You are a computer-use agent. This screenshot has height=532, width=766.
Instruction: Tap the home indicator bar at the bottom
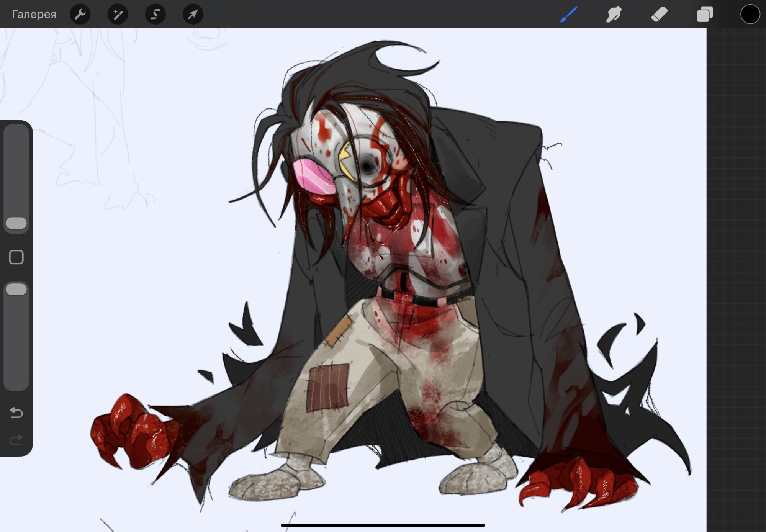383,525
